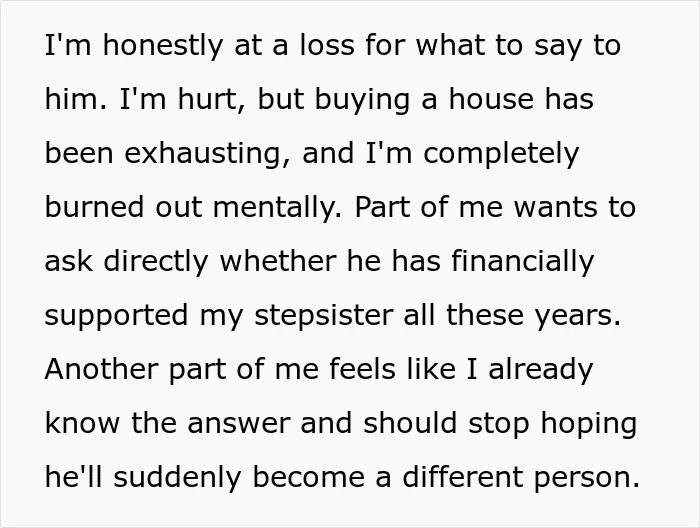The height and width of the screenshot is (528, 700).
Task: Click the word "buying" in second line
Action: point(362,100)
